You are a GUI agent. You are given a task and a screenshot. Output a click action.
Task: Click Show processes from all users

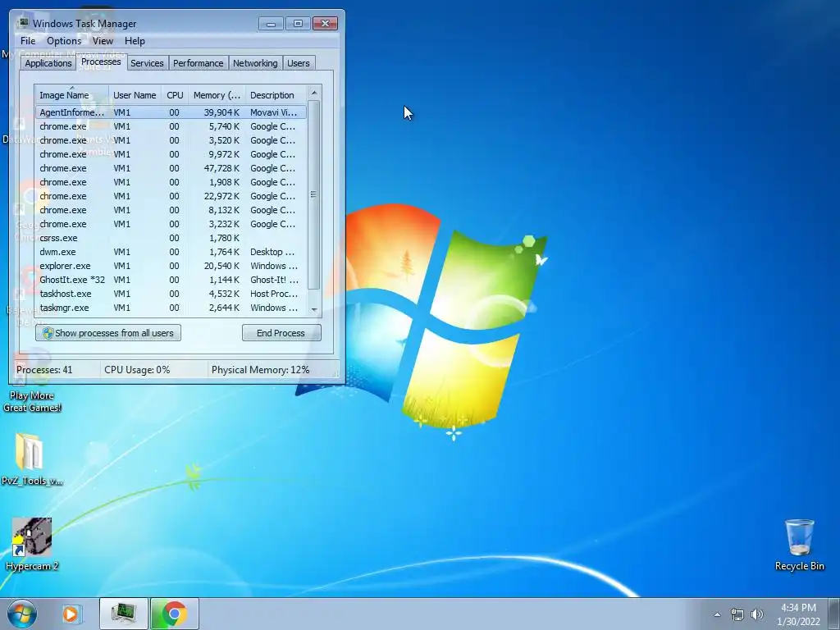108,333
